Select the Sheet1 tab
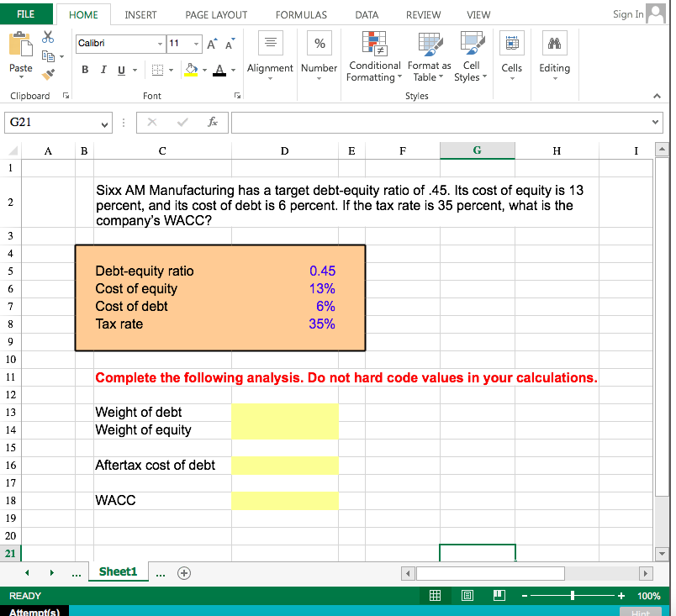The image size is (676, 616). 118,571
